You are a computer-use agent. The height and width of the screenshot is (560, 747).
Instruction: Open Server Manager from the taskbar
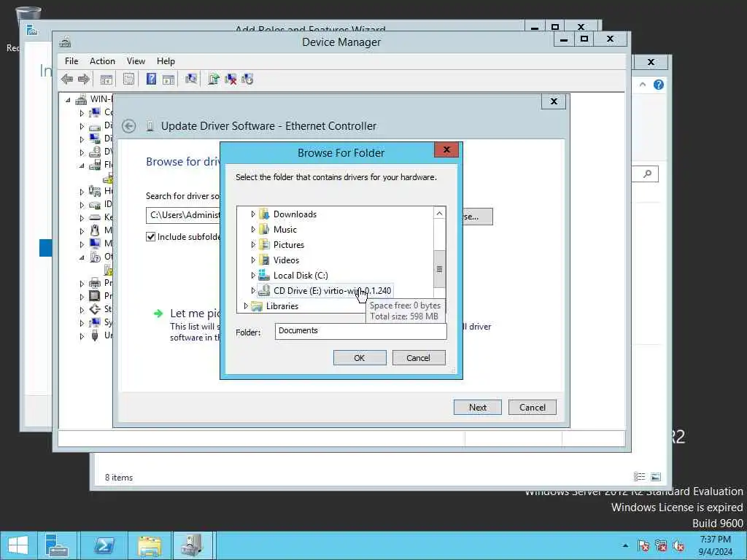[57, 545]
